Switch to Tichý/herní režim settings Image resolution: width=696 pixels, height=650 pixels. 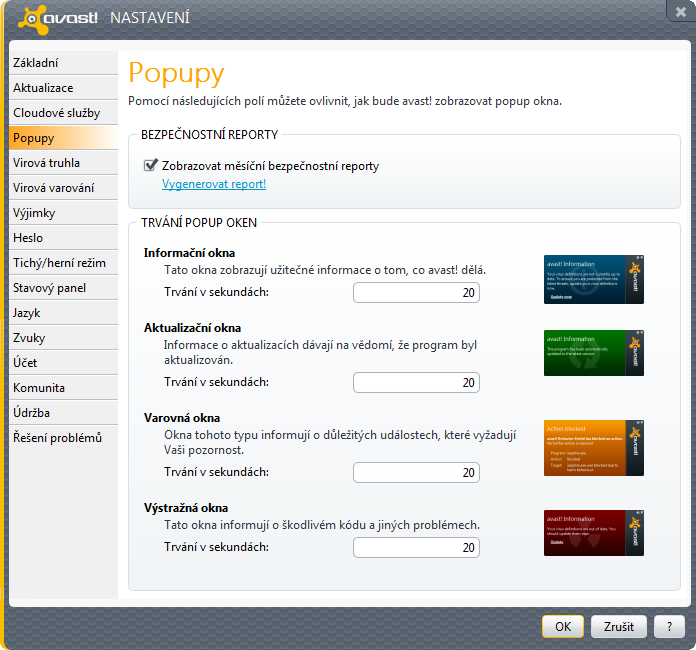coord(63,263)
